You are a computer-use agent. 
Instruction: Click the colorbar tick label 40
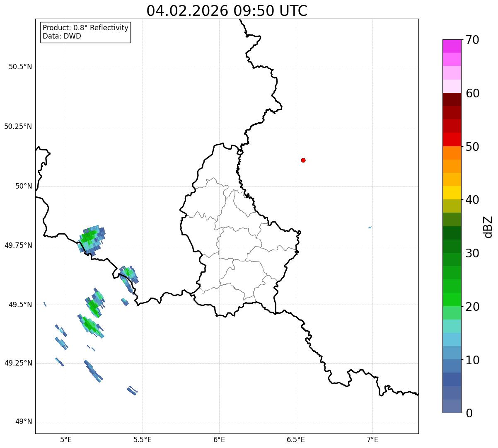click(472, 200)
